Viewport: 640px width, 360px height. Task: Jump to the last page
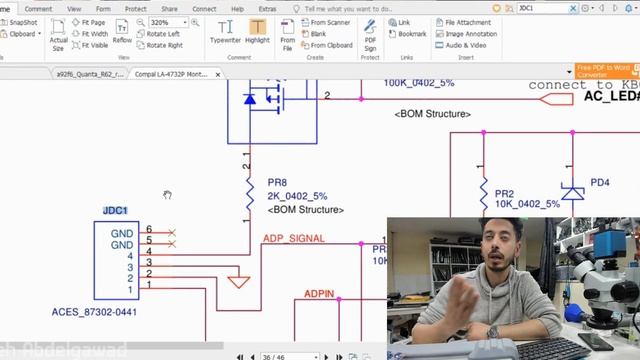pos(339,357)
